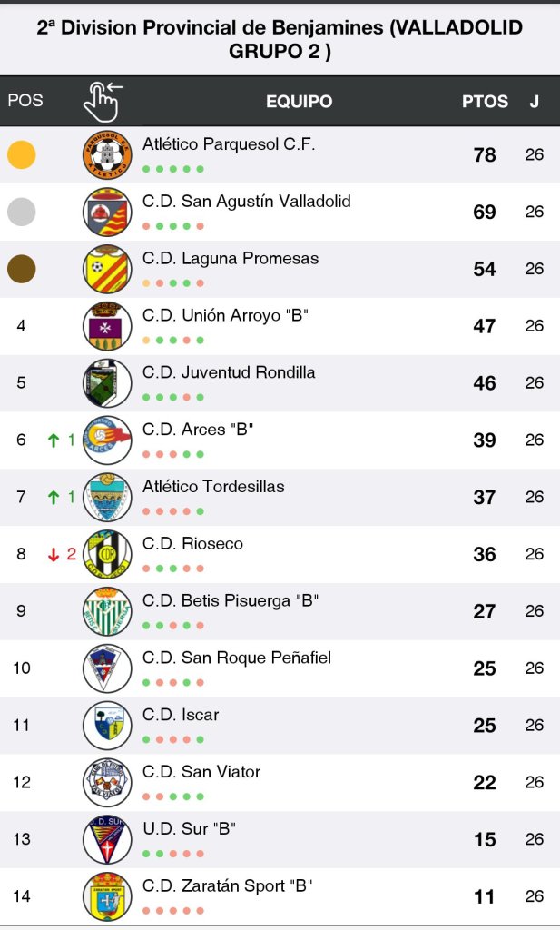The width and height of the screenshot is (560, 930).
Task: Tap the POS column header
Action: coord(25,101)
